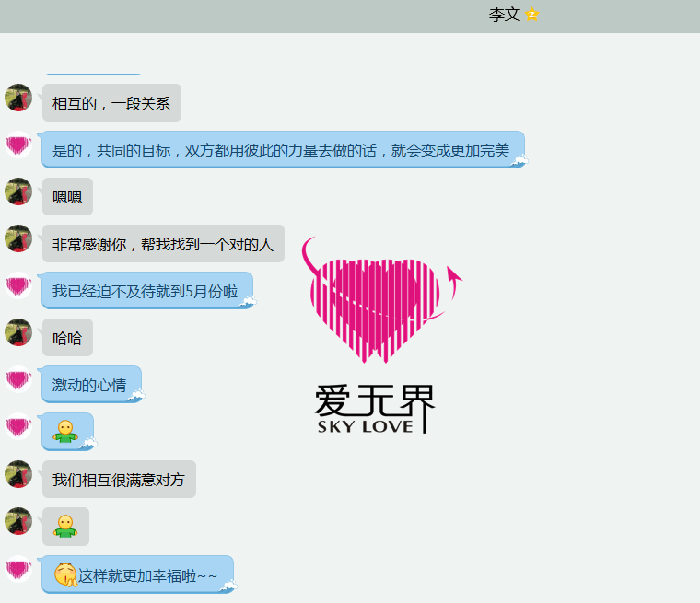The height and width of the screenshot is (603, 700).
Task: Click the 我们相互很满意对方 message bubble
Action: [119, 480]
